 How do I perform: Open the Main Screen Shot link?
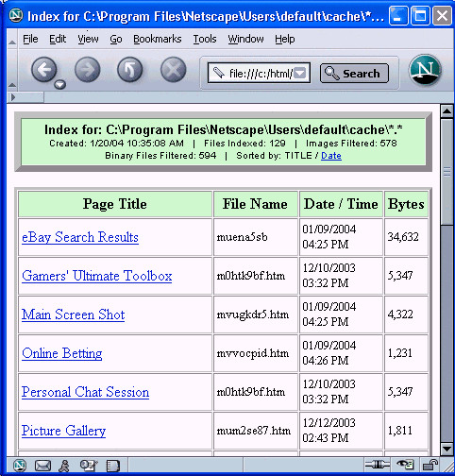(73, 314)
